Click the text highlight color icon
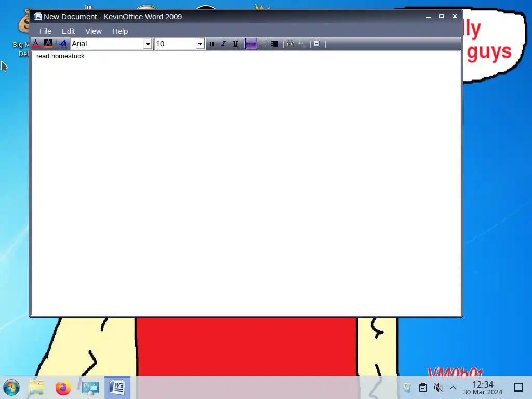The image size is (532, 399). (48, 44)
